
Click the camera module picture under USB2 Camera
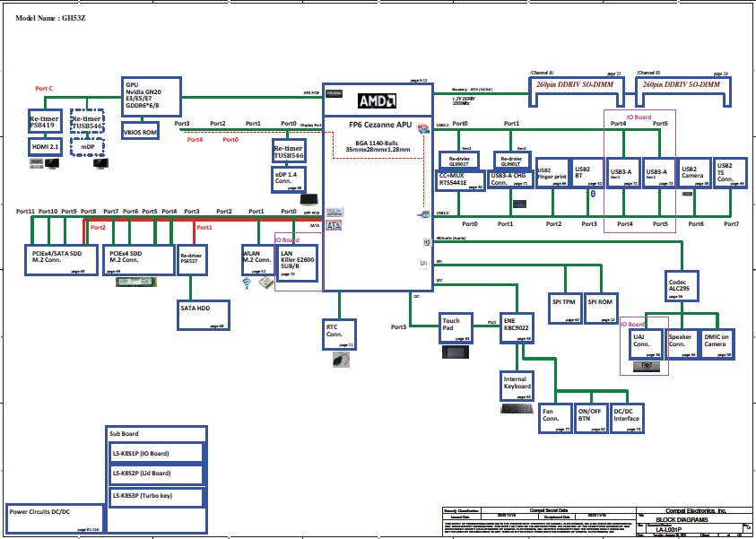point(688,195)
